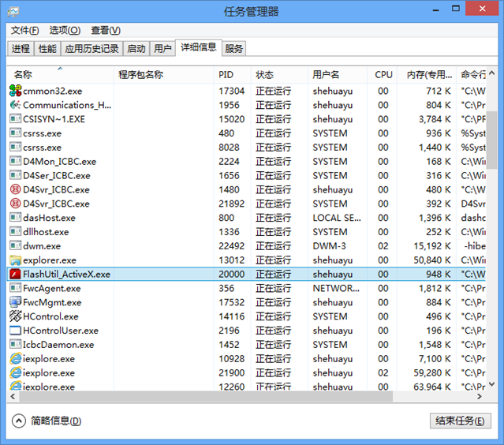
Task: Collapse to 简略信息 view using arrow
Action: 19,421
